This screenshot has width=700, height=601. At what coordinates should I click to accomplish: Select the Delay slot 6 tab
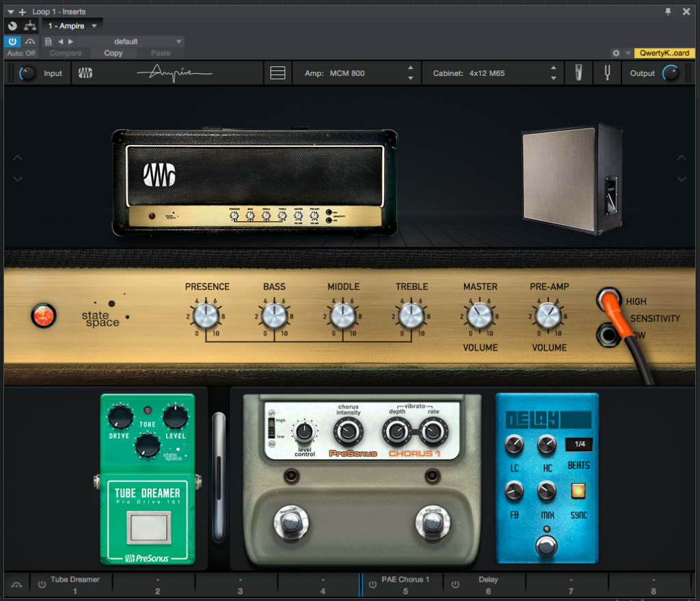pos(485,585)
